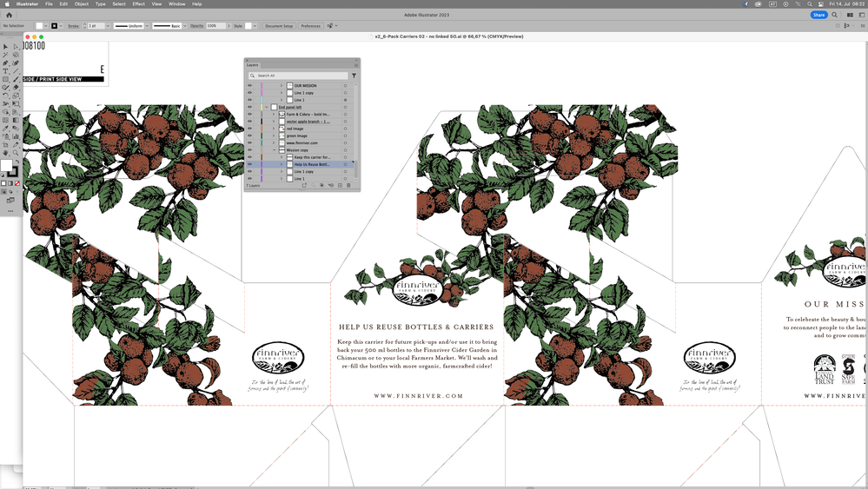Hide the green image layer
This screenshot has height=489, width=868.
pyautogui.click(x=249, y=135)
